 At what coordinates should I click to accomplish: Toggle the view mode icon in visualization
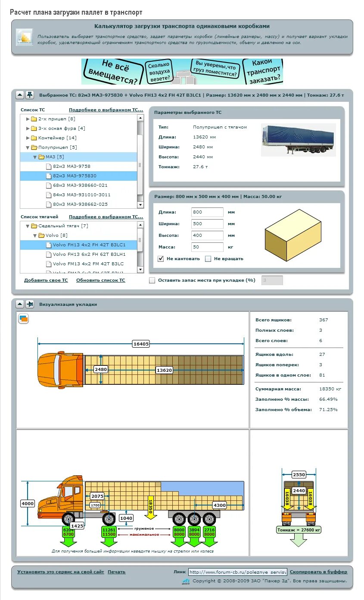(24, 319)
